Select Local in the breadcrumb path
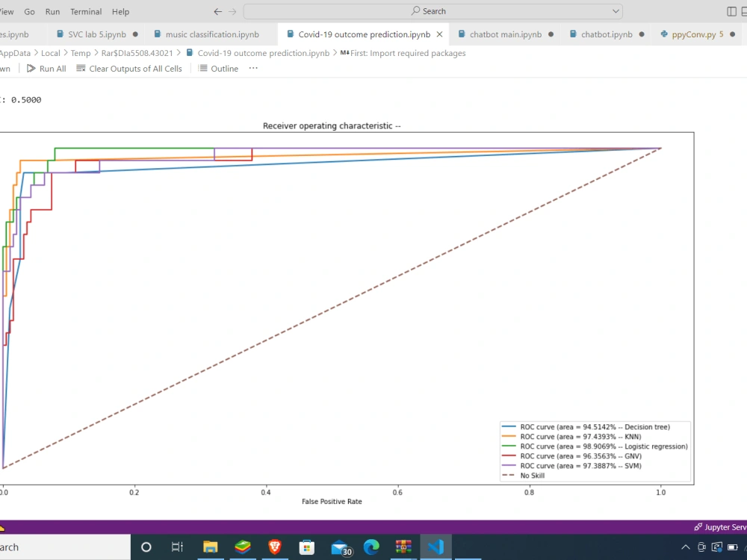The image size is (747, 560). point(51,53)
